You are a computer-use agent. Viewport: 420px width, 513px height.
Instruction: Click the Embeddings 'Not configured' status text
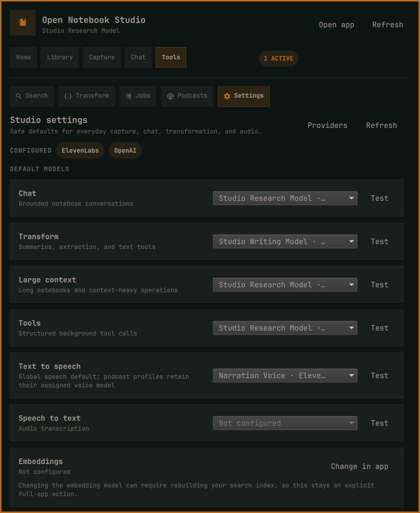click(x=44, y=472)
